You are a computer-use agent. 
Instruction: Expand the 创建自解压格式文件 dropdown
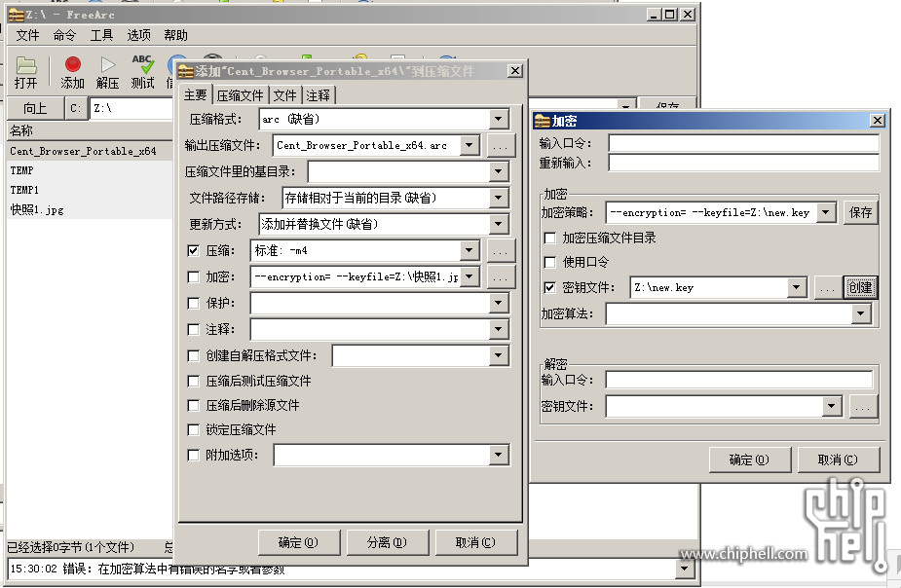498,356
